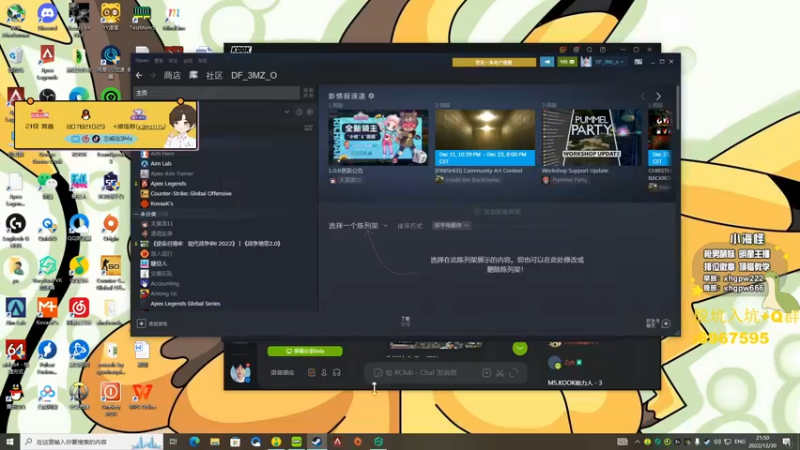Open Microsoft Edge from the taskbar
Viewport: 800px width, 450px height.
point(194,442)
